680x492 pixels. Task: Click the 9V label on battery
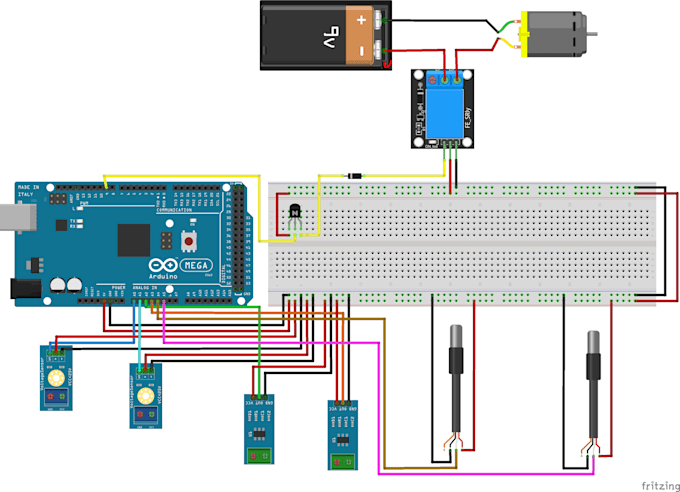click(330, 37)
